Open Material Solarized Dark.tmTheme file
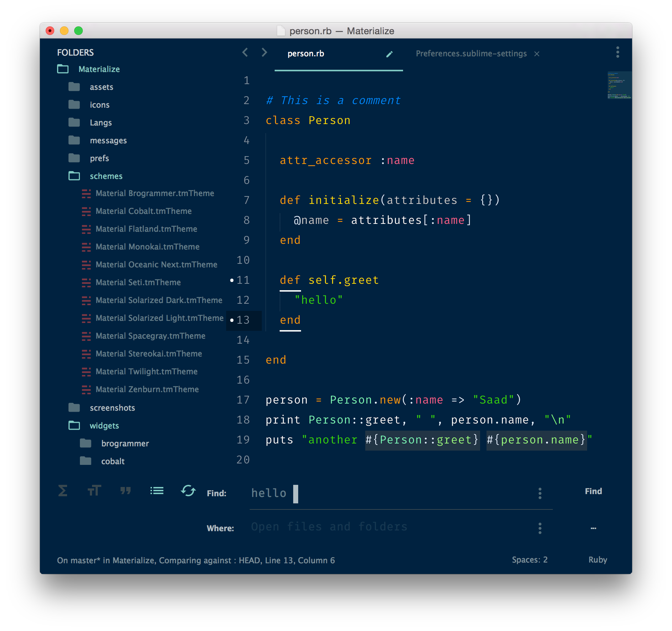The image size is (672, 631). click(159, 300)
